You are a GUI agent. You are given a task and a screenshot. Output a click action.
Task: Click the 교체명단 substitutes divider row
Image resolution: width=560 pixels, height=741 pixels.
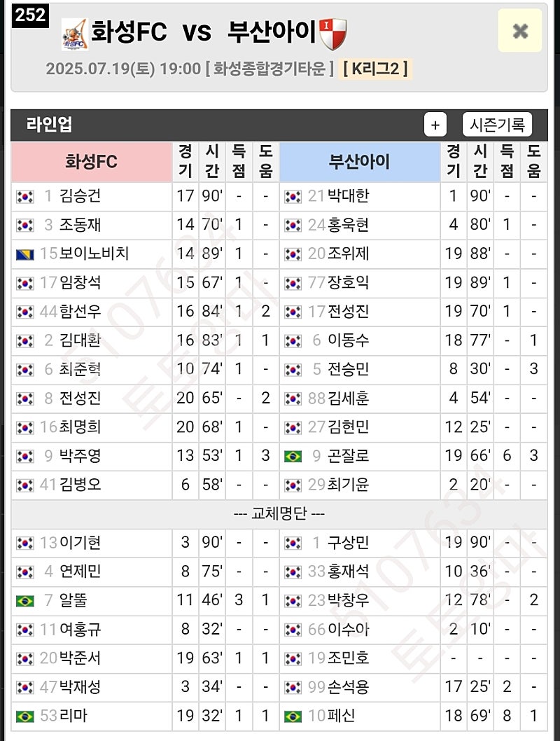pyautogui.click(x=279, y=513)
